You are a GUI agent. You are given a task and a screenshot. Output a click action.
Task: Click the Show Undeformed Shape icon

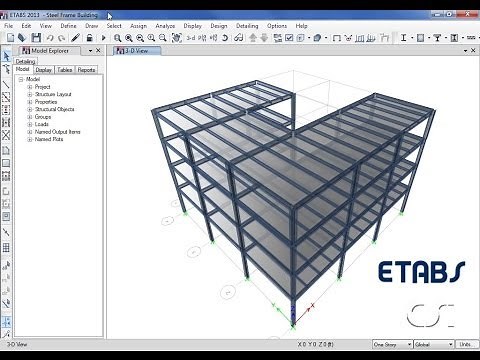(x=336, y=38)
